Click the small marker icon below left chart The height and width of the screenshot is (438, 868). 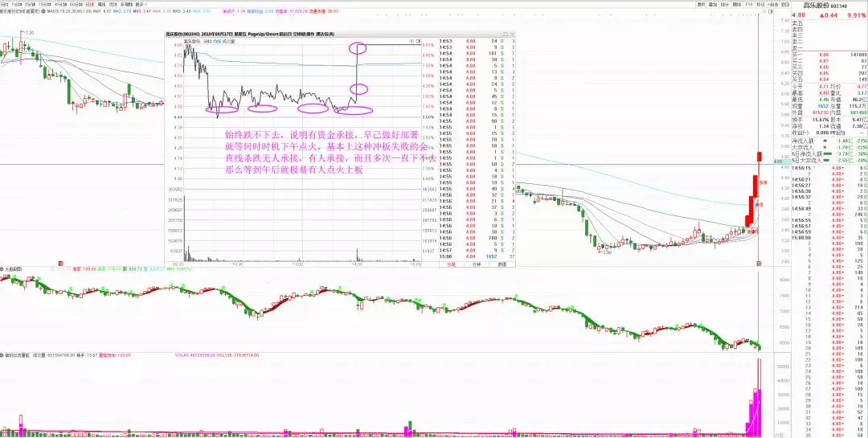pos(59,263)
